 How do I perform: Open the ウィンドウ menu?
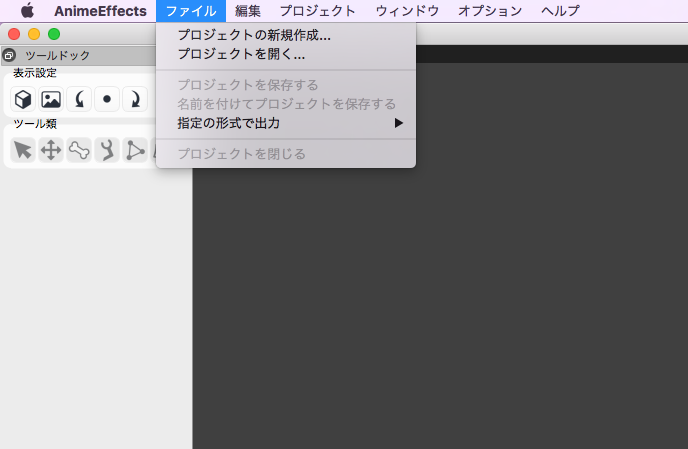click(407, 11)
